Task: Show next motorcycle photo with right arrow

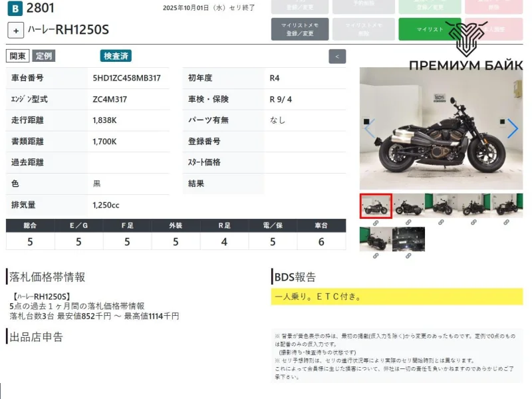Action: 512,128
